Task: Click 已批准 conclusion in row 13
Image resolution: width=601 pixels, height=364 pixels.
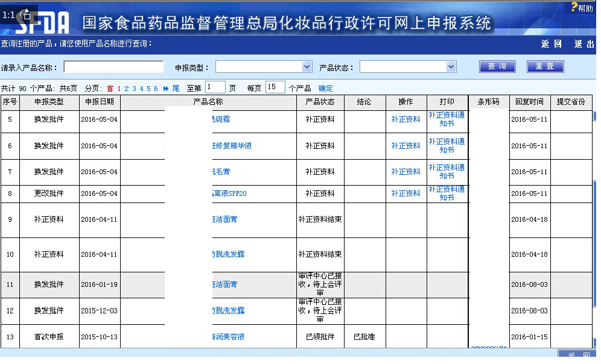Action: click(x=364, y=337)
